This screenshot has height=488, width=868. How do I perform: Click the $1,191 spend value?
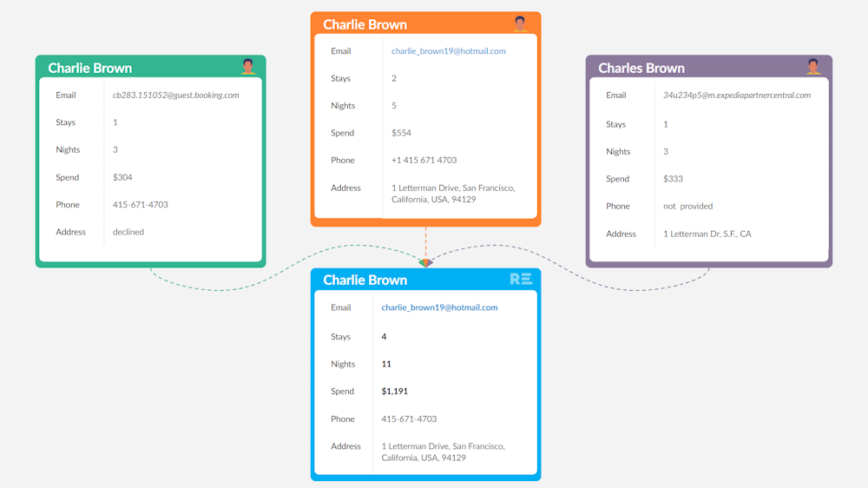pyautogui.click(x=394, y=392)
